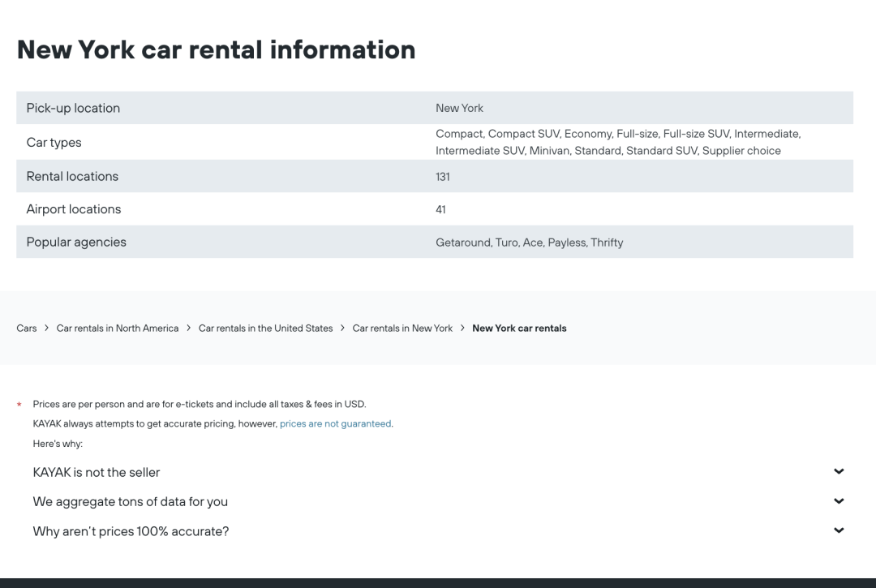Viewport: 876px width, 588px height.
Task: Click the breadcrumb arrow right after 'Cars'
Action: 47,328
